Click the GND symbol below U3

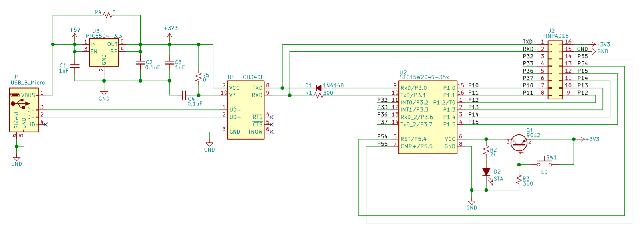(104, 93)
